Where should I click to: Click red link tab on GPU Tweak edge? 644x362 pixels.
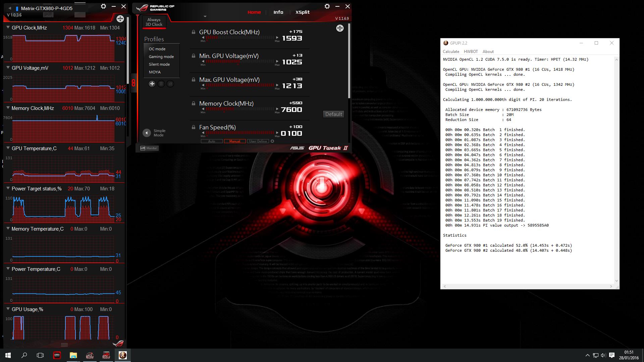coord(133,83)
